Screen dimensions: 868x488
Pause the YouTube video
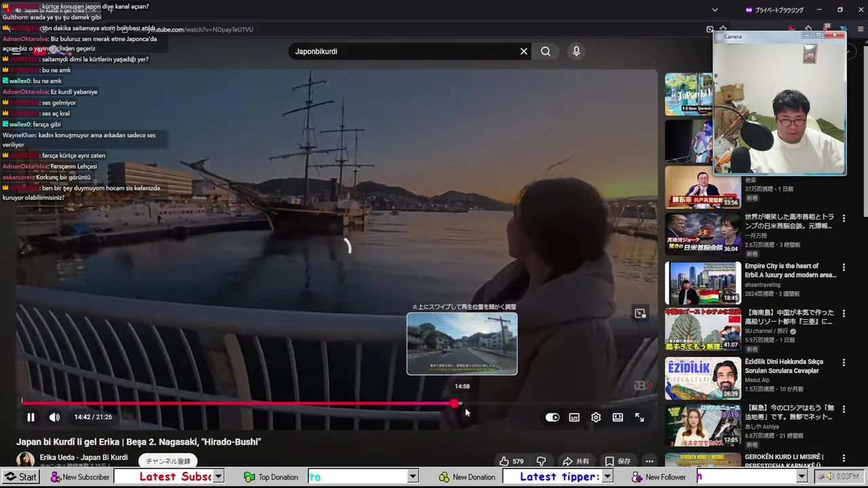pyautogui.click(x=31, y=418)
